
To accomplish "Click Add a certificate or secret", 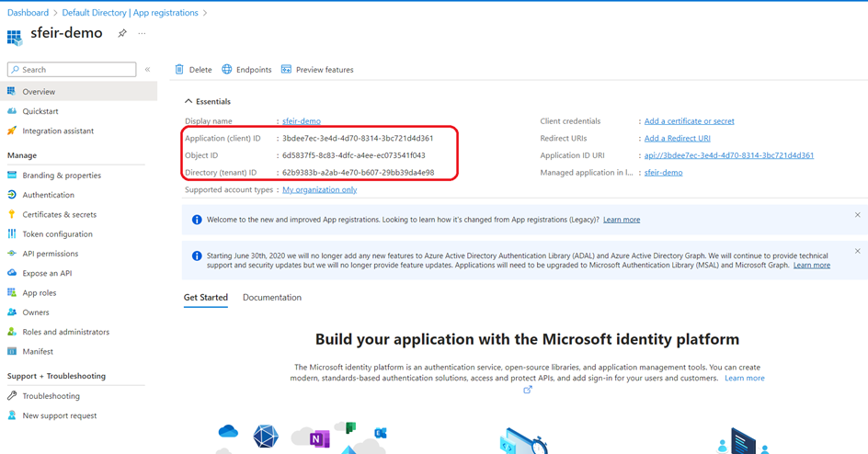I will pos(690,121).
